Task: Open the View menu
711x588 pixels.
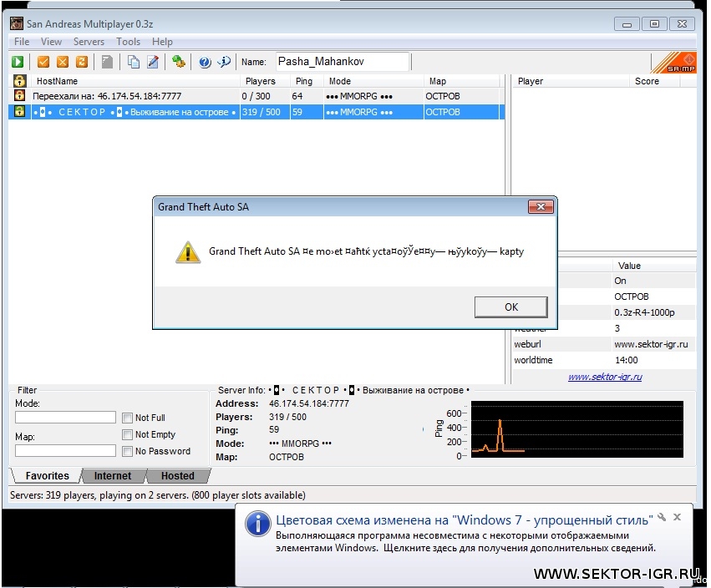Action: (x=51, y=42)
